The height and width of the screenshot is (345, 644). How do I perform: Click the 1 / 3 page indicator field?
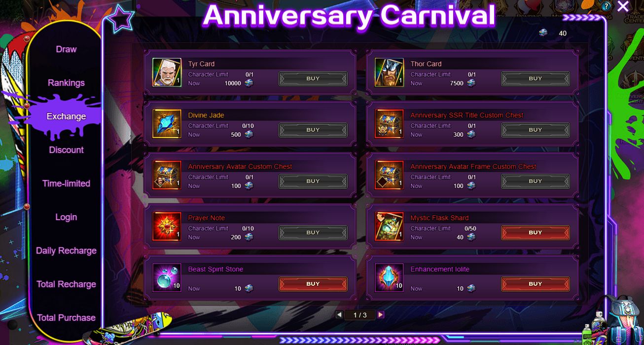point(360,315)
